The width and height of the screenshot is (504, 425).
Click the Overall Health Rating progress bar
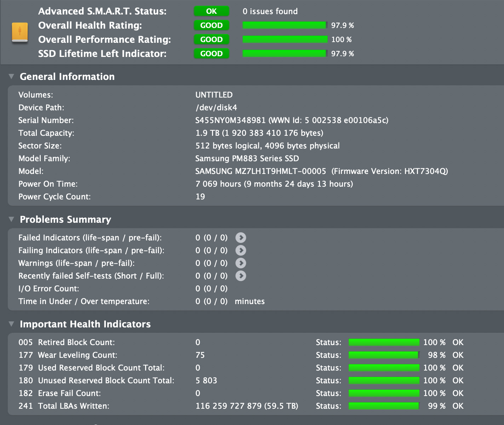[285, 25]
